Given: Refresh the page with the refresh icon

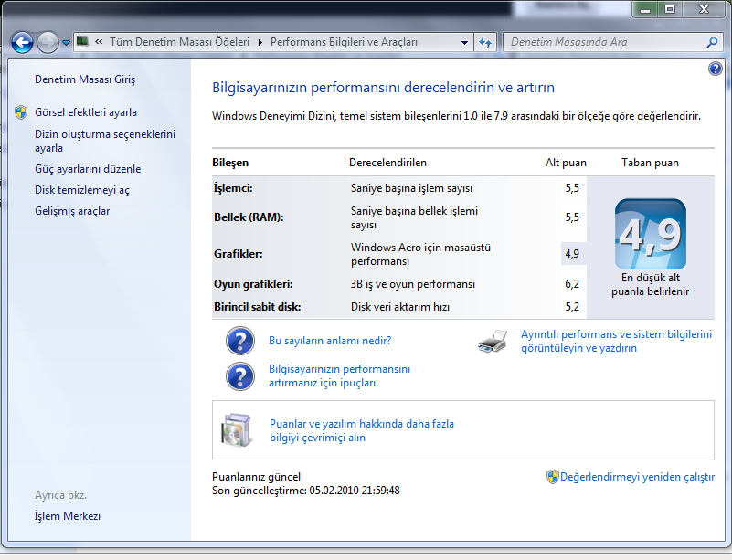Looking at the screenshot, I should click(485, 42).
